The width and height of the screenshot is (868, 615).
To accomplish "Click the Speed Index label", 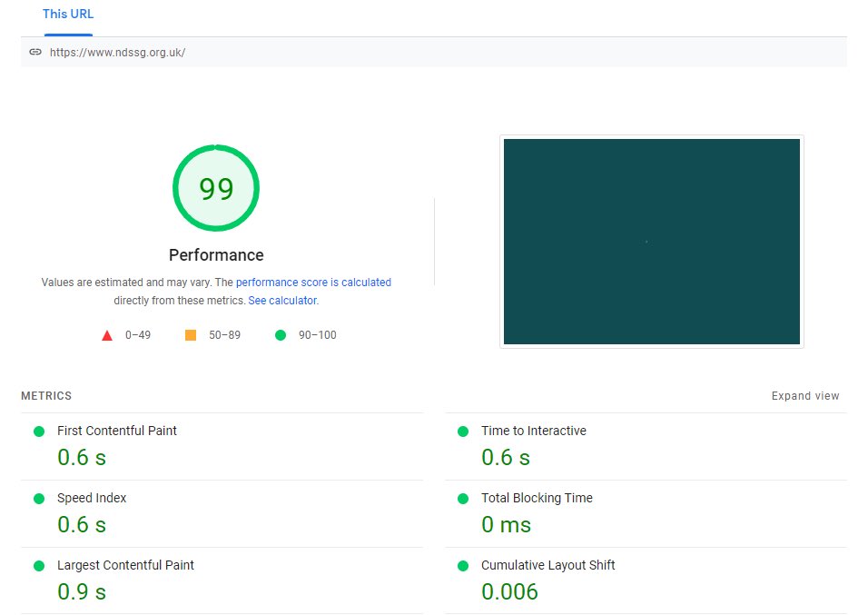I will 92,498.
